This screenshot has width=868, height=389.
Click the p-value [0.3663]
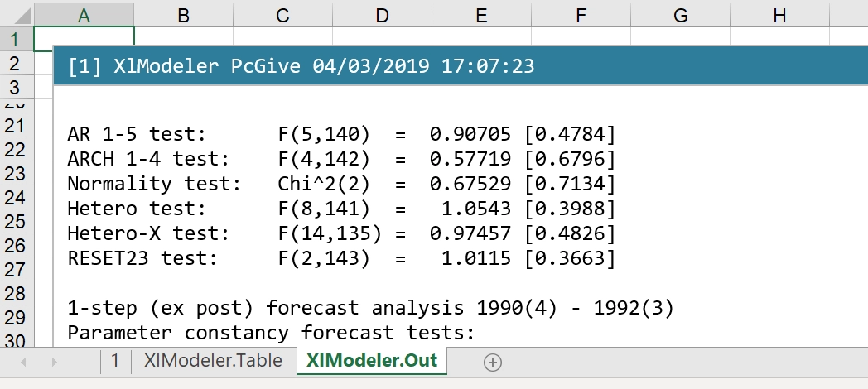point(570,258)
